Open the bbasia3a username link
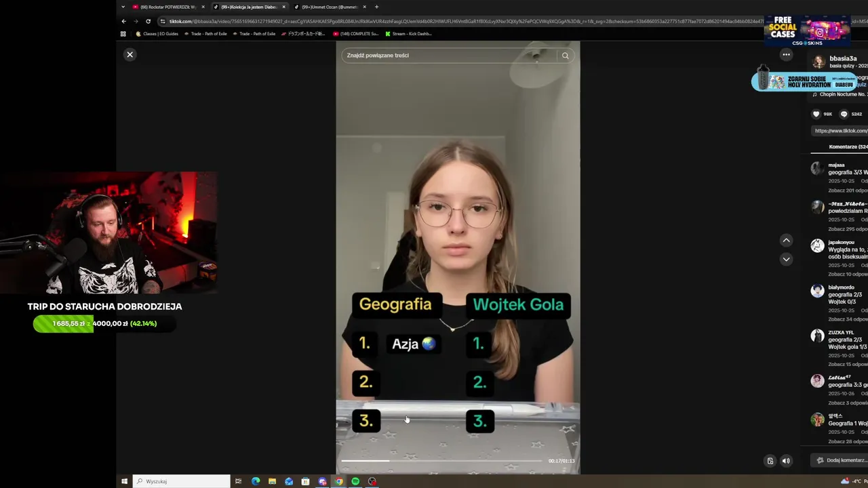This screenshot has width=868, height=488. pos(843,59)
